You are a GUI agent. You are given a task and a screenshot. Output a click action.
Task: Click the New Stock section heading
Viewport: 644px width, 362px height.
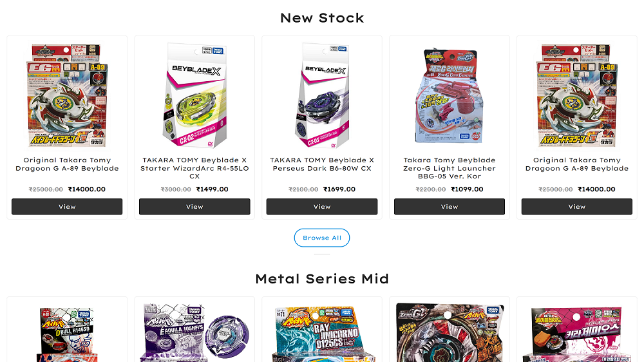[322, 18]
